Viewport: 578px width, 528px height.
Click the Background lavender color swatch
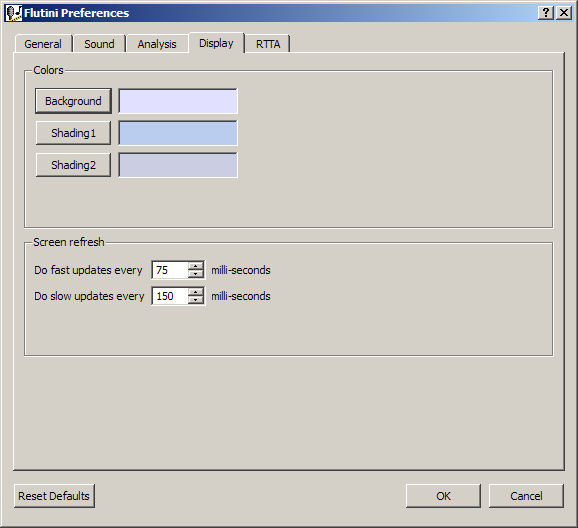178,101
